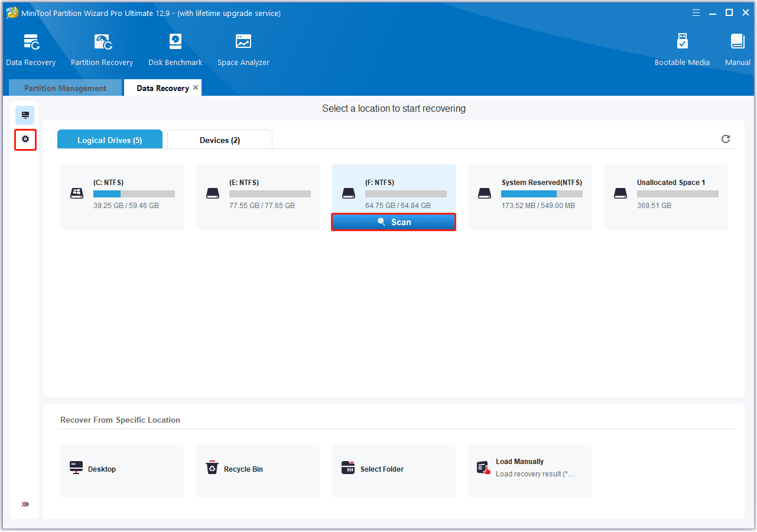Open Select Folder recovery option
Image resolution: width=757 pixels, height=532 pixels.
(393, 469)
